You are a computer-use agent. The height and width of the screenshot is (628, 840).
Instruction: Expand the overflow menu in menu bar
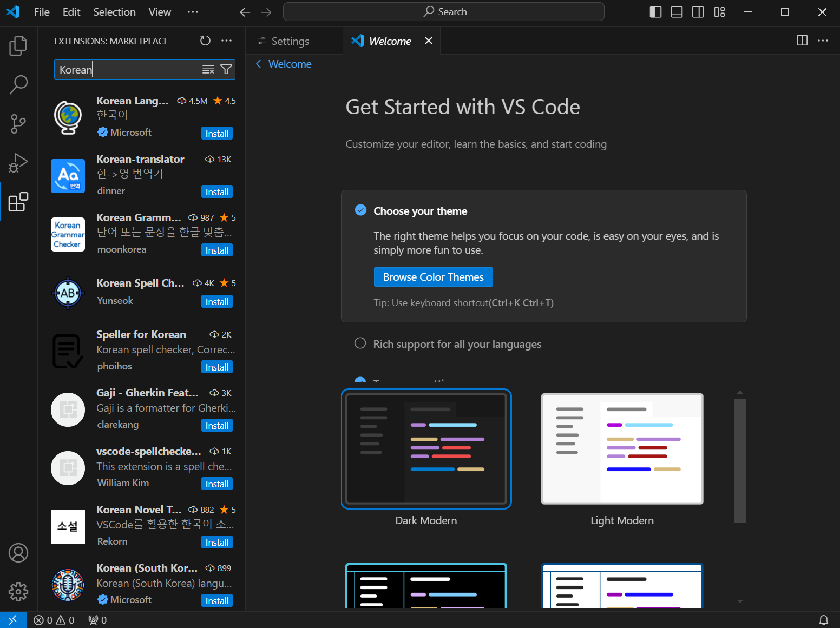tap(193, 12)
